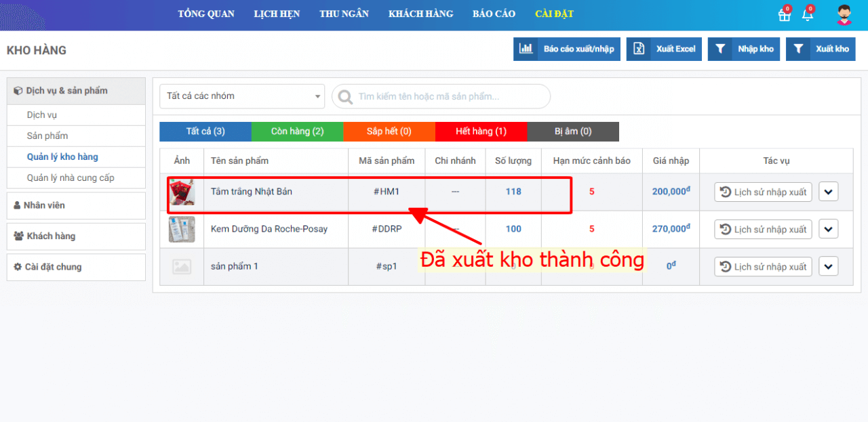
Task: Select the Hết hàng (1) tab
Action: point(481,131)
